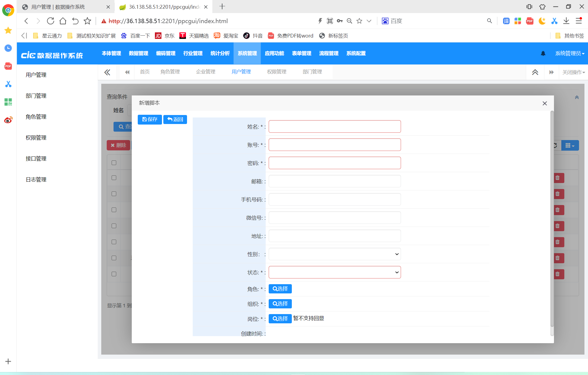Image resolution: width=588 pixels, height=375 pixels.
Task: Click the red trash icon in first row
Action: coord(558,178)
